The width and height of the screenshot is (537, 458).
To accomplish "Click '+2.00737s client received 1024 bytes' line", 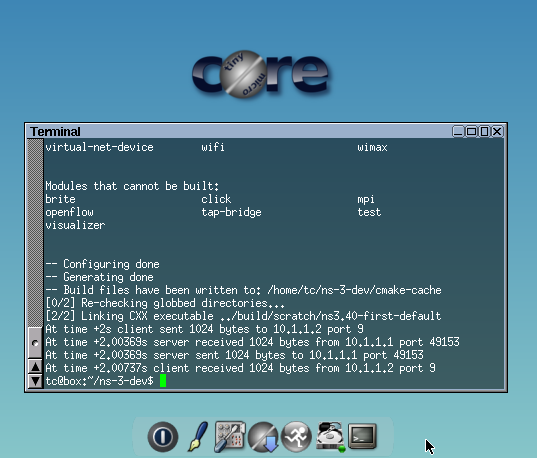I will pyautogui.click(x=240, y=368).
